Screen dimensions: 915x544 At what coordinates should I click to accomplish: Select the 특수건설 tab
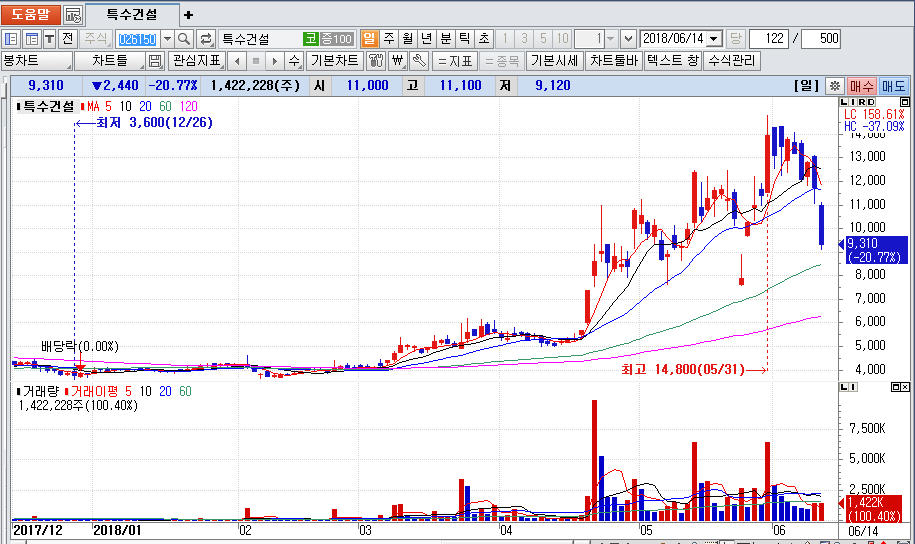click(131, 15)
